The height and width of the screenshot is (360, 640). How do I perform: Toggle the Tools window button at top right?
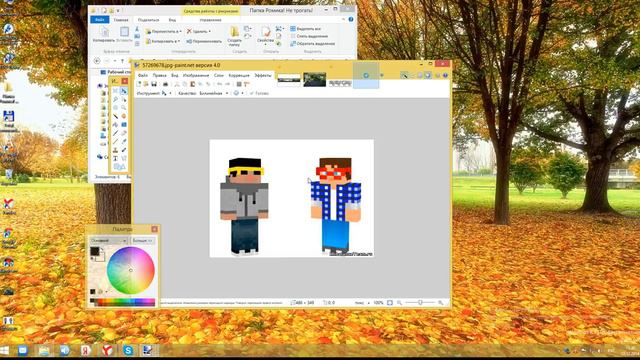point(404,76)
